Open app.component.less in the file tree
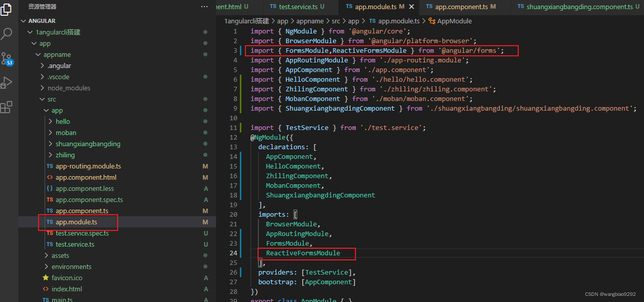The height and width of the screenshot is (302, 644). [x=85, y=188]
